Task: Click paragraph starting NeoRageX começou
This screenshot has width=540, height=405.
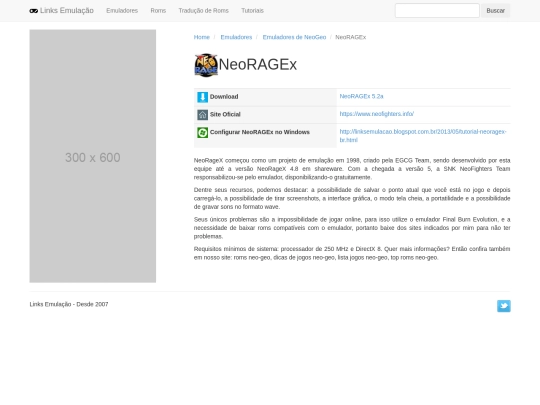Action: 352,169
